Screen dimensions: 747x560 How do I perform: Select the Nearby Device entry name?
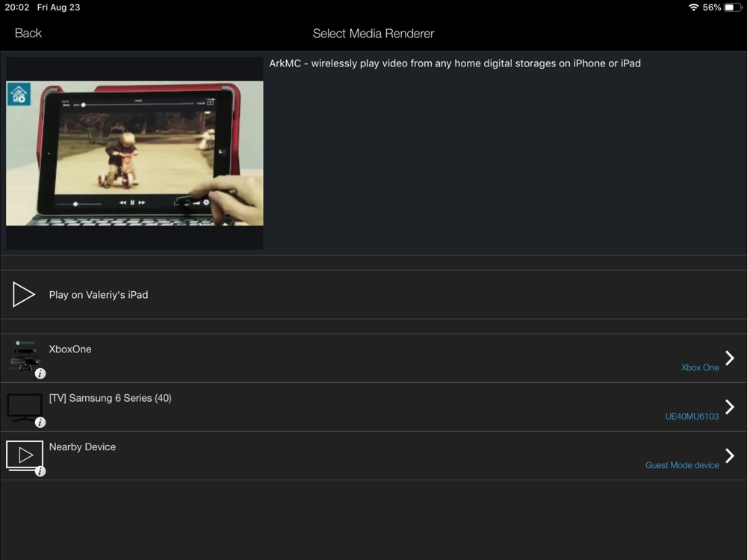tap(82, 447)
